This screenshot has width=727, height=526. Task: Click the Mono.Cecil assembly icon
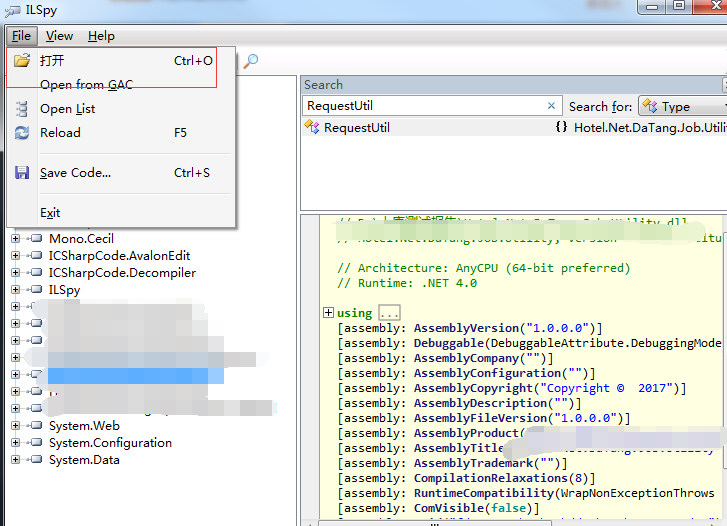pyautogui.click(x=37, y=239)
